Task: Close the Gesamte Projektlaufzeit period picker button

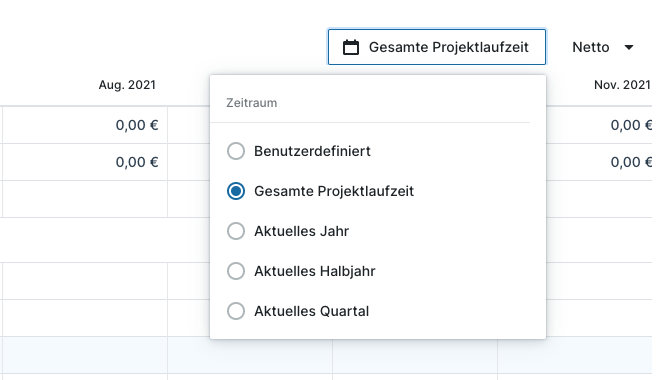Action: (437, 47)
